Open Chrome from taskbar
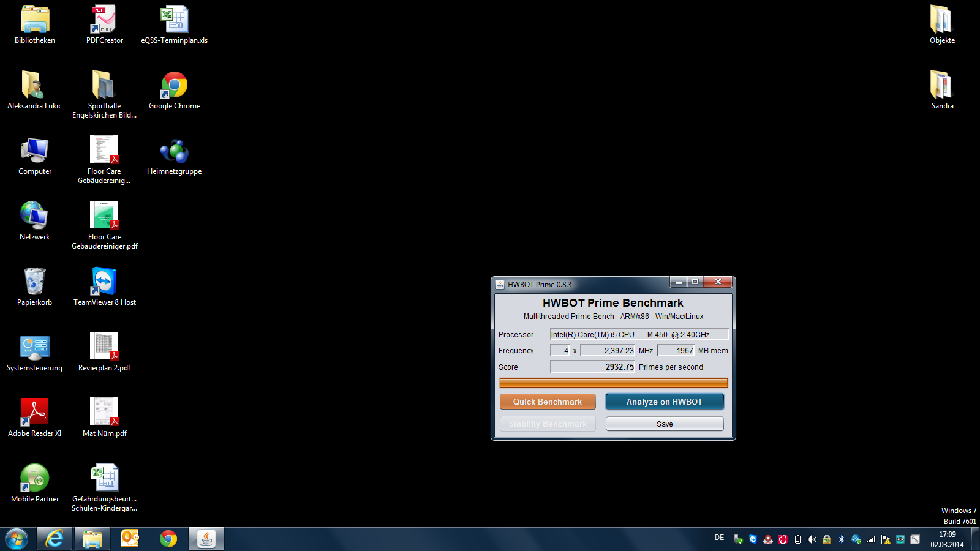This screenshot has height=551, width=980. coord(168,539)
